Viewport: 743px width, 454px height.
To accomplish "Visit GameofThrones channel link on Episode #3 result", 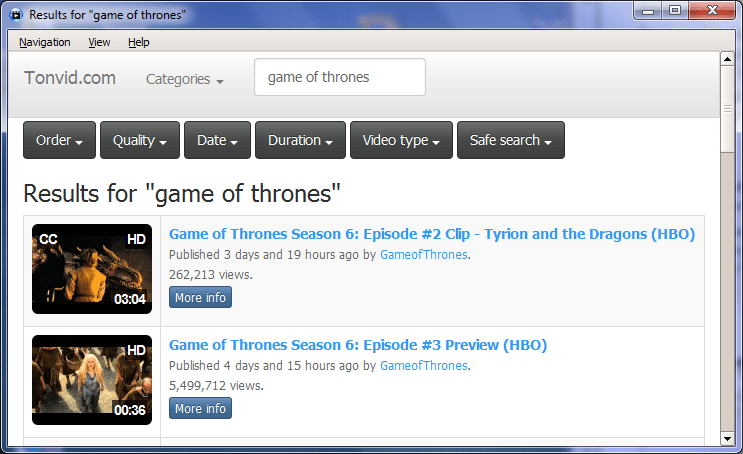I will 424,366.
